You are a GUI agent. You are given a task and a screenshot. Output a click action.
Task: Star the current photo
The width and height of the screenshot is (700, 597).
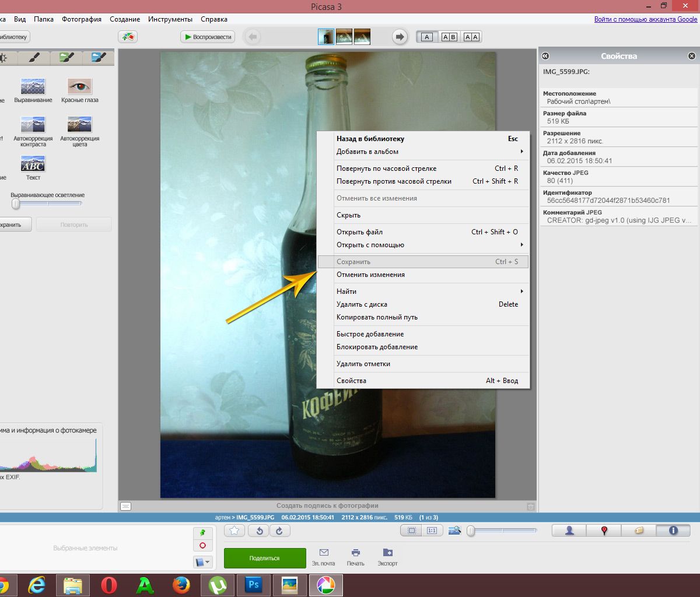click(x=235, y=531)
